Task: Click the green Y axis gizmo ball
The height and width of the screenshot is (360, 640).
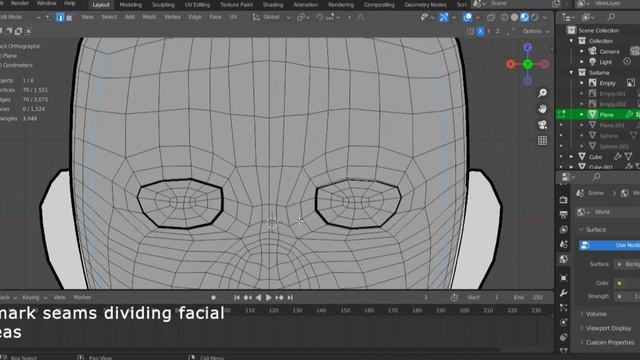Action: coord(527,64)
